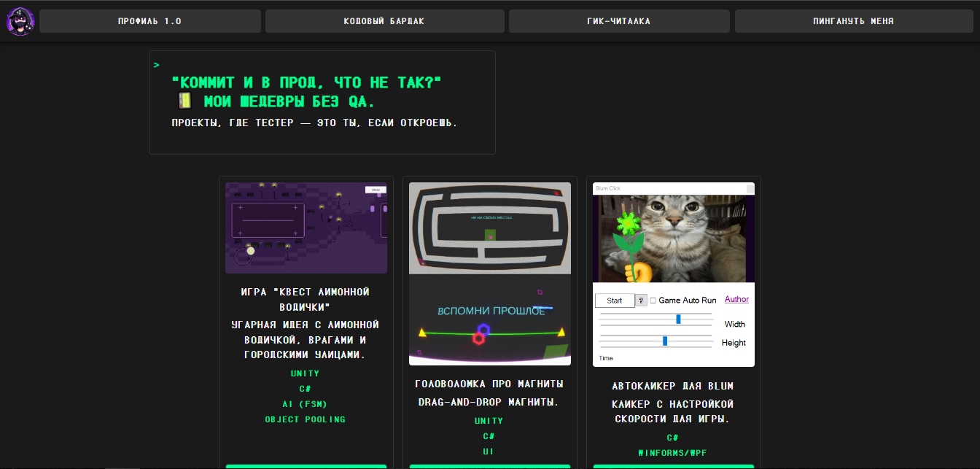The height and width of the screenshot is (469, 980).
Task: Follow the Author link in the Blum clicker
Action: click(x=736, y=299)
